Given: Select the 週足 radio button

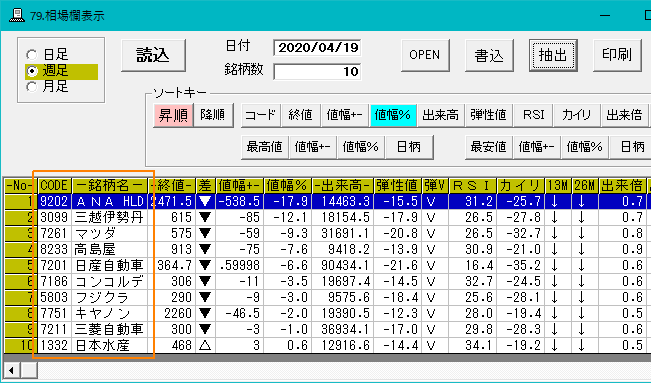Looking at the screenshot, I should tap(32, 71).
